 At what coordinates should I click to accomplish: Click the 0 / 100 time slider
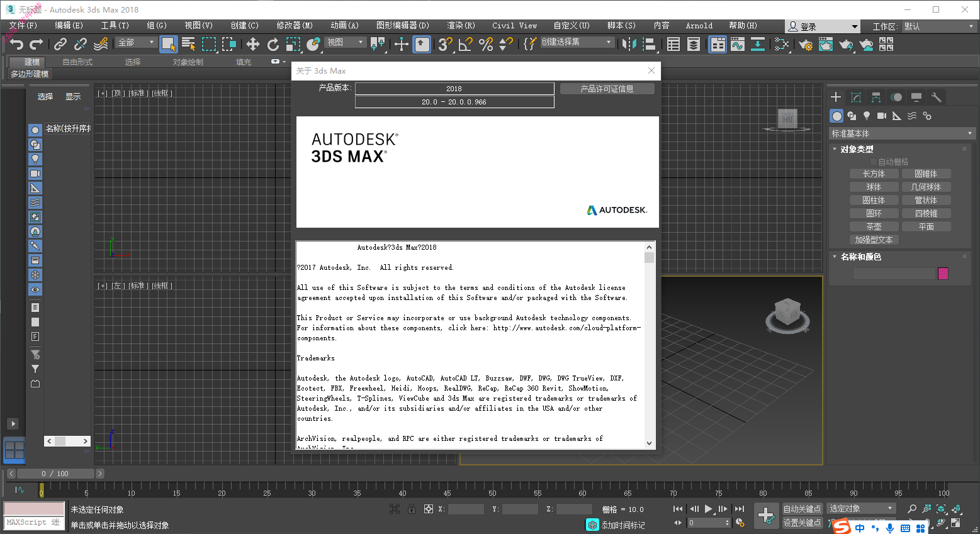tap(55, 474)
